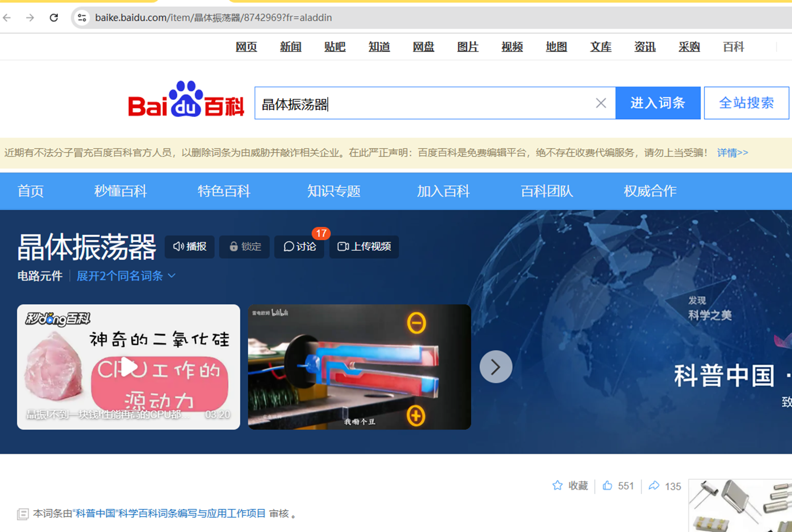Click the 锁定 lock button

(245, 246)
